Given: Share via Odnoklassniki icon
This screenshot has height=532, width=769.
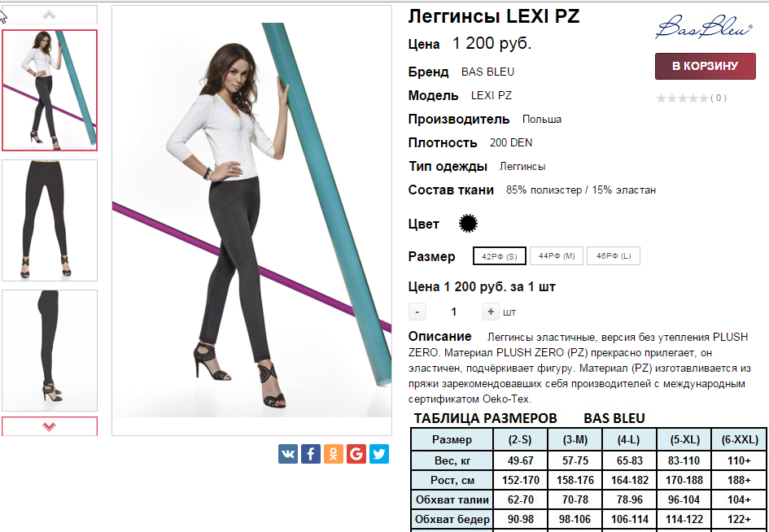Looking at the screenshot, I should (334, 454).
